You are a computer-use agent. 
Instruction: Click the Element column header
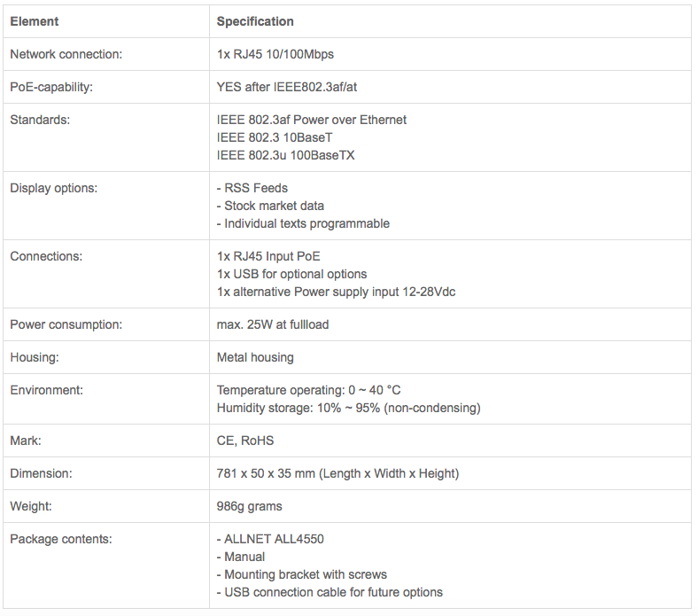[35, 21]
